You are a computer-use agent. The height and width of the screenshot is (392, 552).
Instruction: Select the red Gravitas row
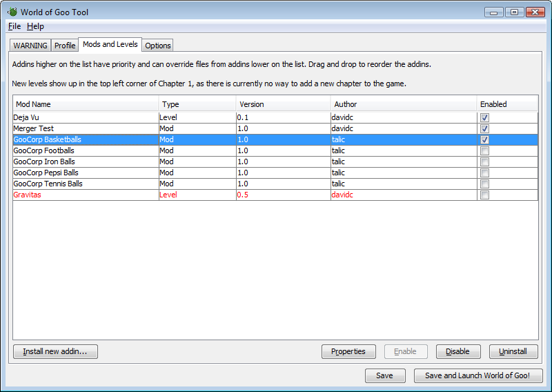[275, 195]
